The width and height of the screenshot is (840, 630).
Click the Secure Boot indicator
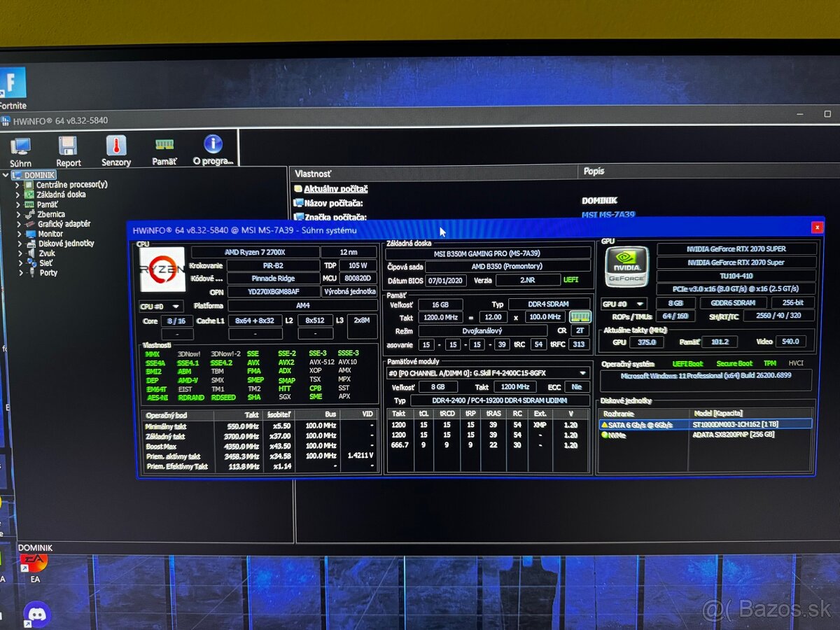(734, 363)
